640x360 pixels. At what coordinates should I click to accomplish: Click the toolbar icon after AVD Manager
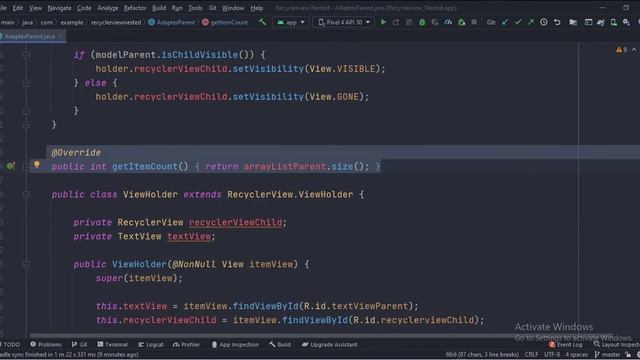(x=626, y=22)
